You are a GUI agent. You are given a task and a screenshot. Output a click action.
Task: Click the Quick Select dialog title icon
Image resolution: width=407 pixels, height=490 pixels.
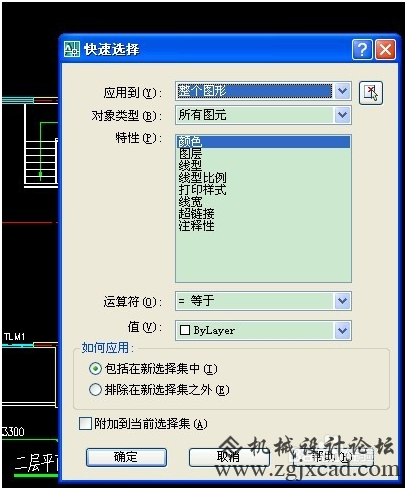[72, 49]
